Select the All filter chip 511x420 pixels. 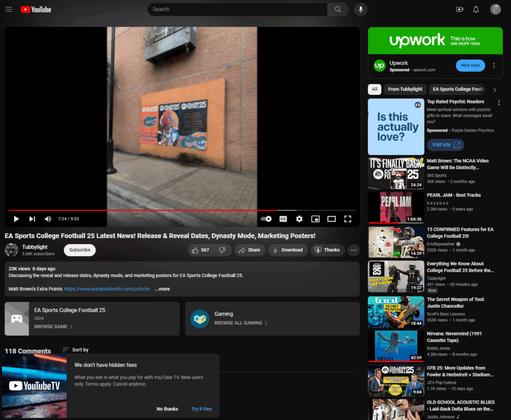tap(374, 89)
